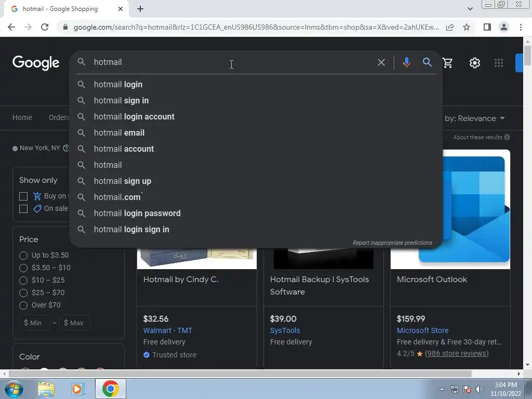Choose the $10 – $25 price range
Image resolution: width=532 pixels, height=399 pixels.
pyautogui.click(x=23, y=280)
